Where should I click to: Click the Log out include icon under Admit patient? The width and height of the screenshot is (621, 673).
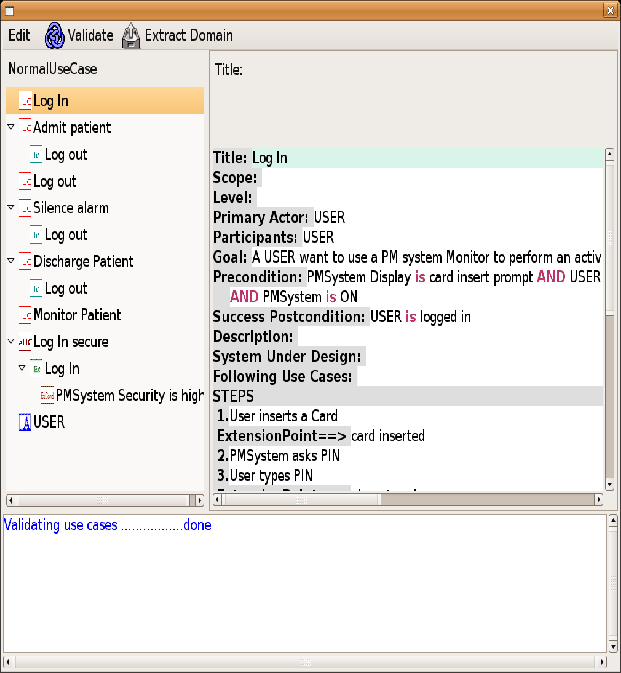tap(36, 155)
